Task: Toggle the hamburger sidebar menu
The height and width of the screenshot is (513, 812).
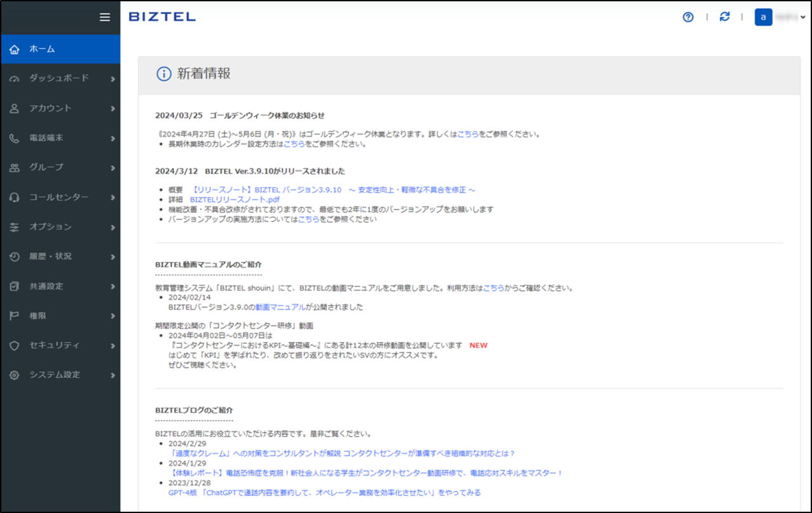Action: click(x=105, y=17)
